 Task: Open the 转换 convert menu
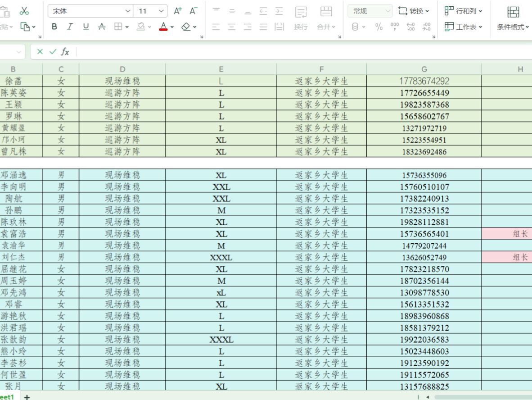coord(414,11)
